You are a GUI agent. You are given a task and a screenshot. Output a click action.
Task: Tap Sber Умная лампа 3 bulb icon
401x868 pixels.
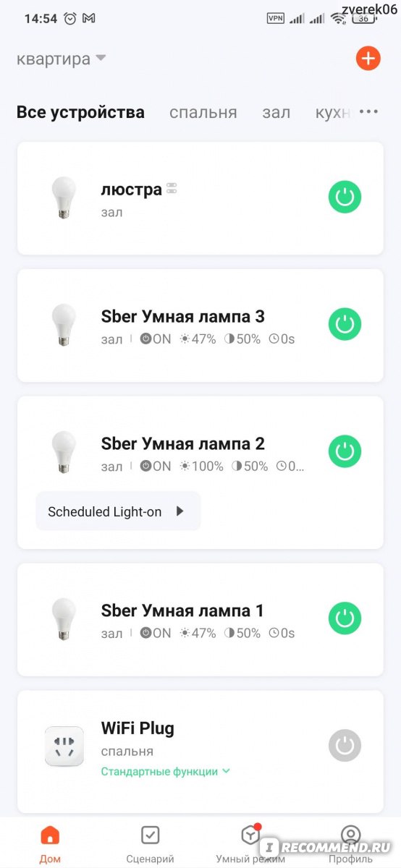click(64, 325)
